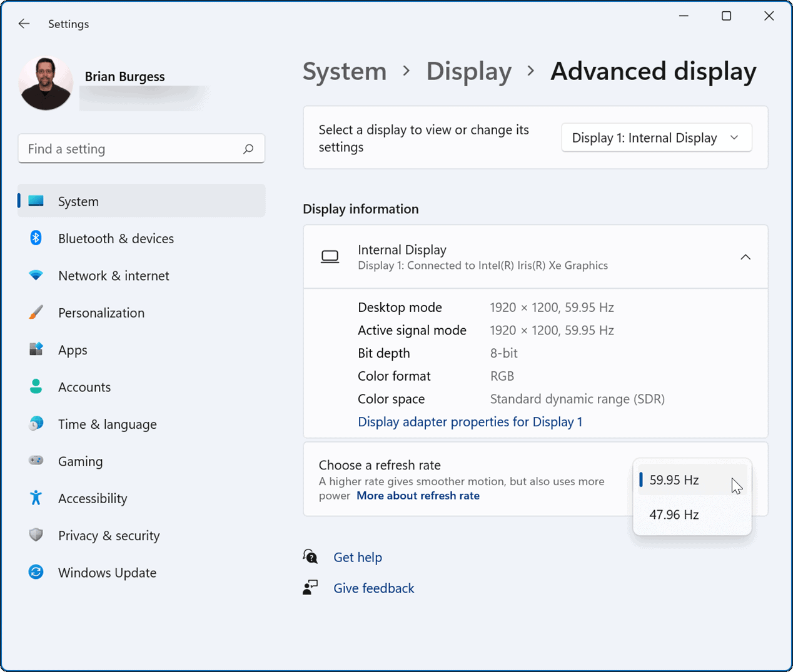Viewport: 793px width, 672px height.
Task: Open Windows Update page
Action: coord(141,572)
